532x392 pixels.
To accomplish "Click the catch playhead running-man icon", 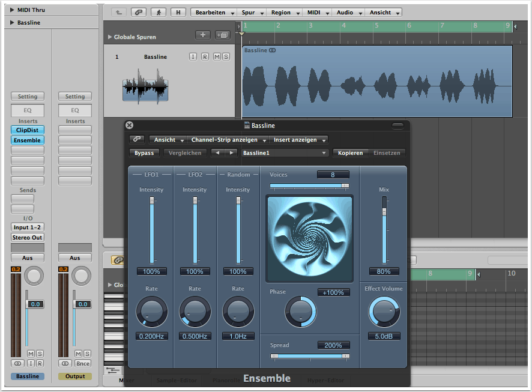I will tap(159, 12).
